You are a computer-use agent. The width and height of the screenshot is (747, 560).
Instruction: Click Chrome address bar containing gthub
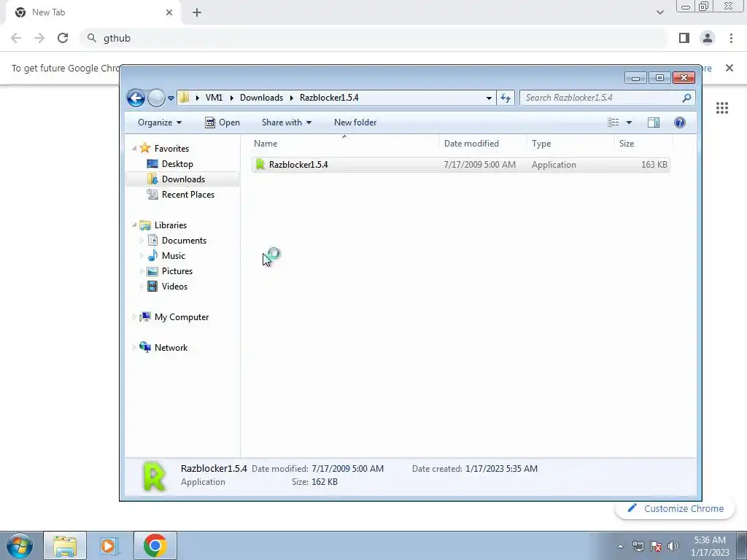(x=374, y=38)
